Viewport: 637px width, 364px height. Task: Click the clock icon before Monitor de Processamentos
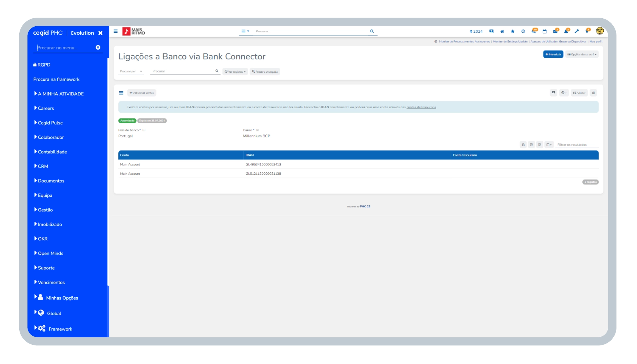436,42
